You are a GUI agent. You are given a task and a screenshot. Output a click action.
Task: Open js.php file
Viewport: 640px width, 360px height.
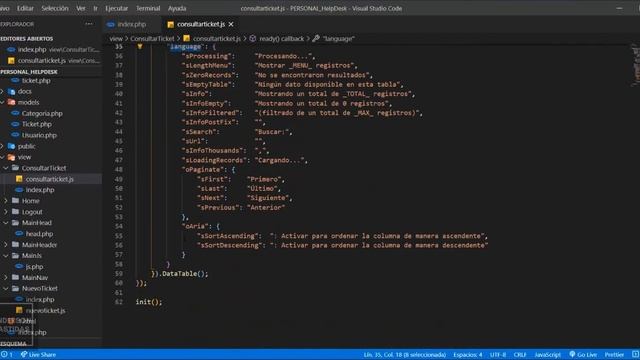34,267
